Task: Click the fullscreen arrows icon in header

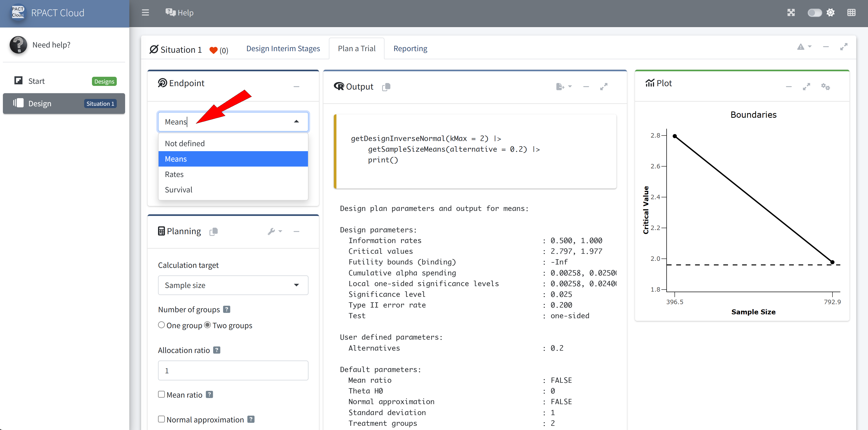Action: pos(791,13)
